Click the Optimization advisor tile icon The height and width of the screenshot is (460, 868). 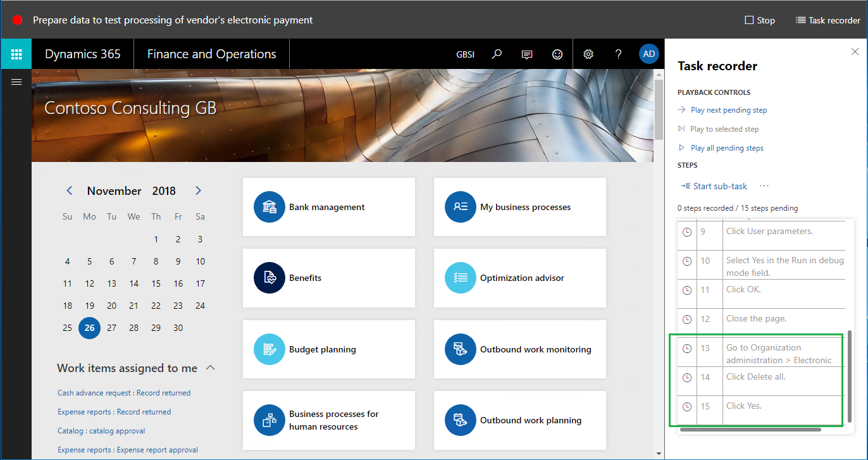click(461, 278)
